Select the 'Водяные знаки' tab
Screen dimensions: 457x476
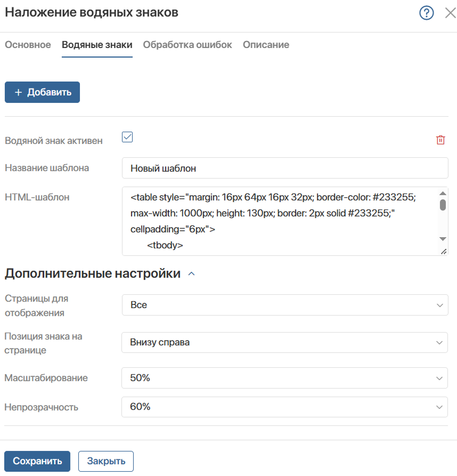97,45
